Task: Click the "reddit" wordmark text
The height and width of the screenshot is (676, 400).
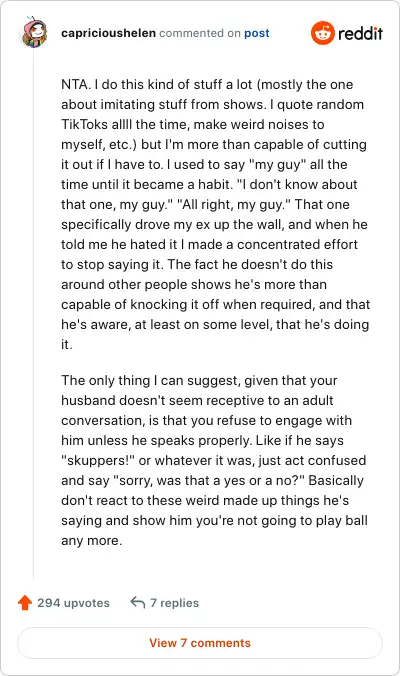Action: point(360,33)
